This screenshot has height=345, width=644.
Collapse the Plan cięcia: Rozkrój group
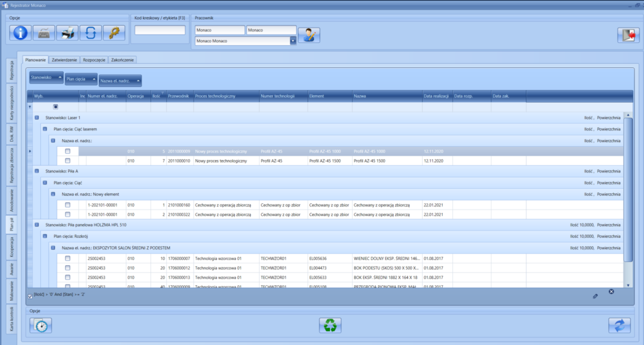[45, 235]
